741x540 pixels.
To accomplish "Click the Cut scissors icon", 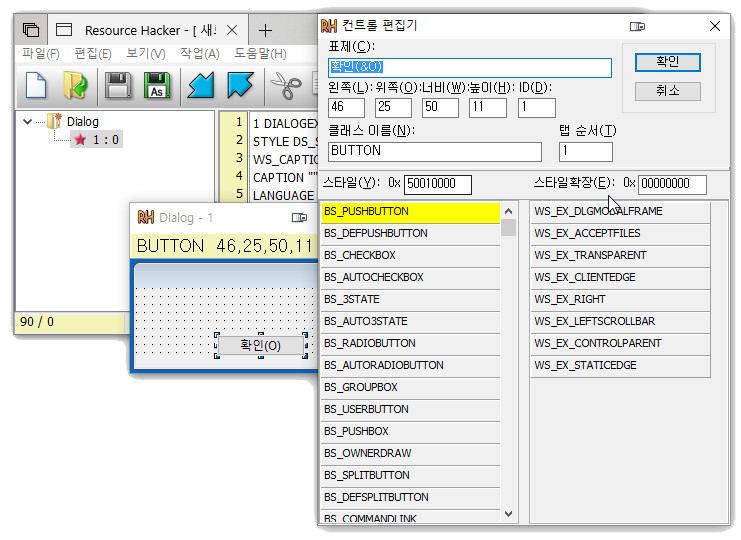I will point(286,86).
